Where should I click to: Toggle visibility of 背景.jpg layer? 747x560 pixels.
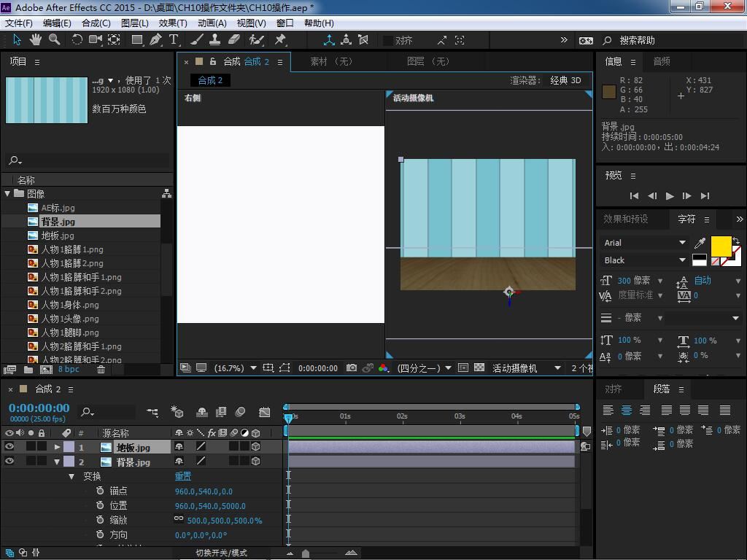point(9,462)
